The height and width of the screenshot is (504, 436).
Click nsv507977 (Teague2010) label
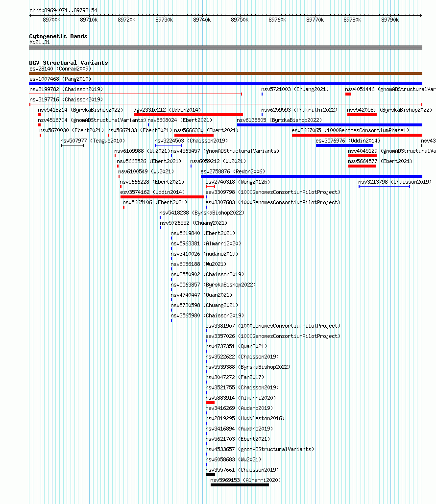click(x=93, y=141)
